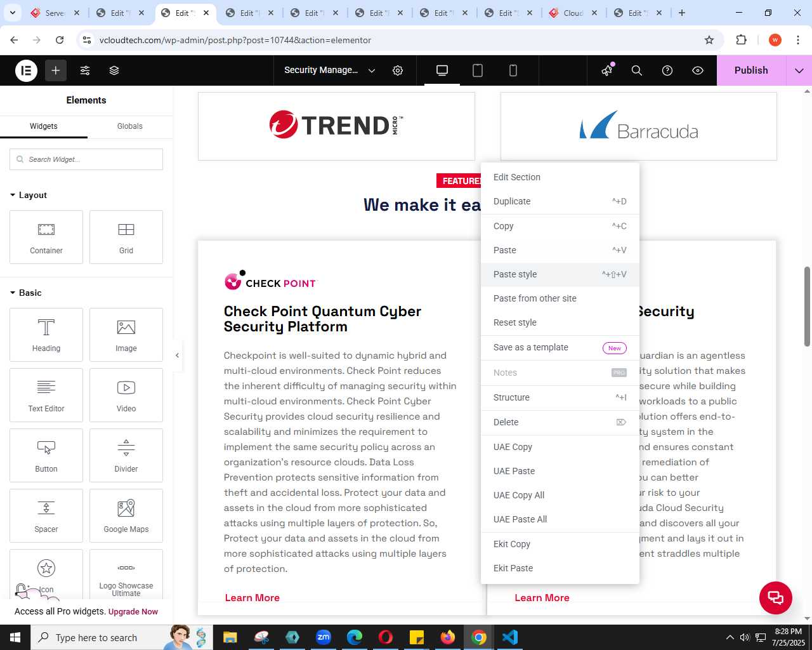Select the Grid widget
Image resolution: width=812 pixels, height=650 pixels.
coord(126,237)
